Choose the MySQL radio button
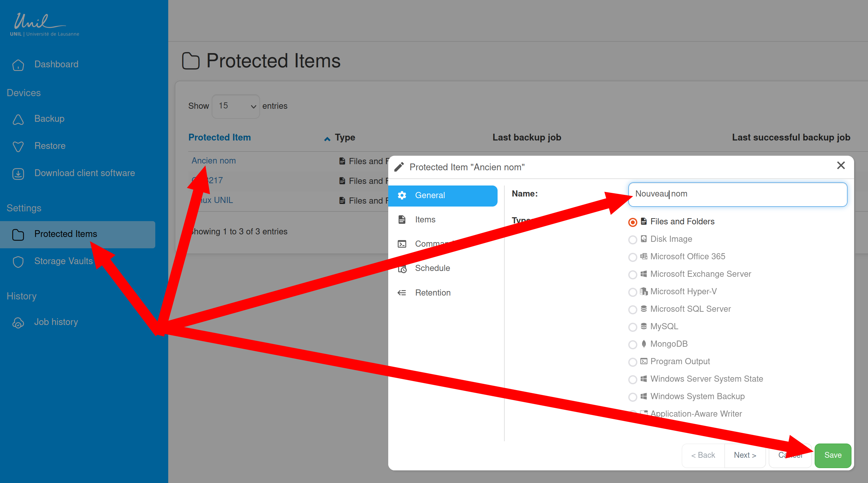Image resolution: width=868 pixels, height=483 pixels. pos(632,327)
